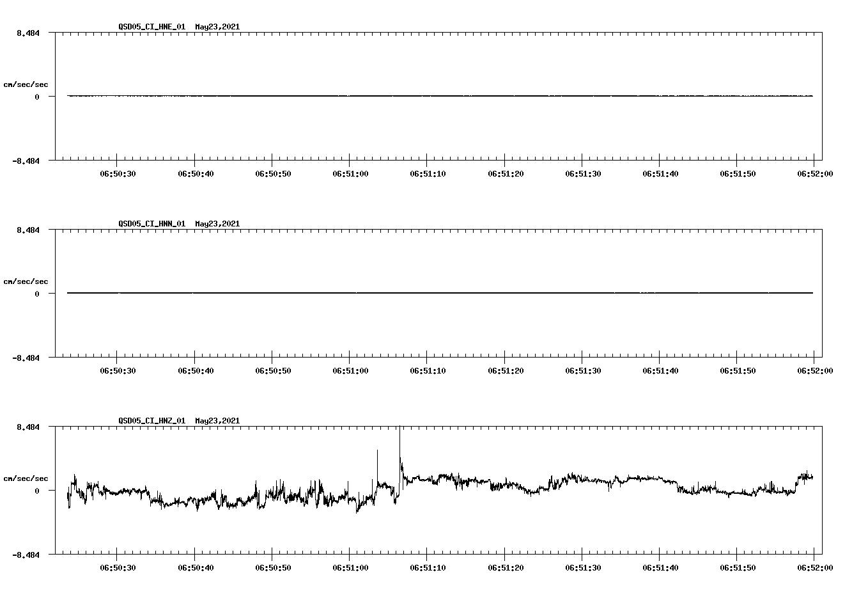Viewport: 868px width, 591px height.
Task: Click 06:51:00 time label under HNE plot
Action: (x=350, y=173)
